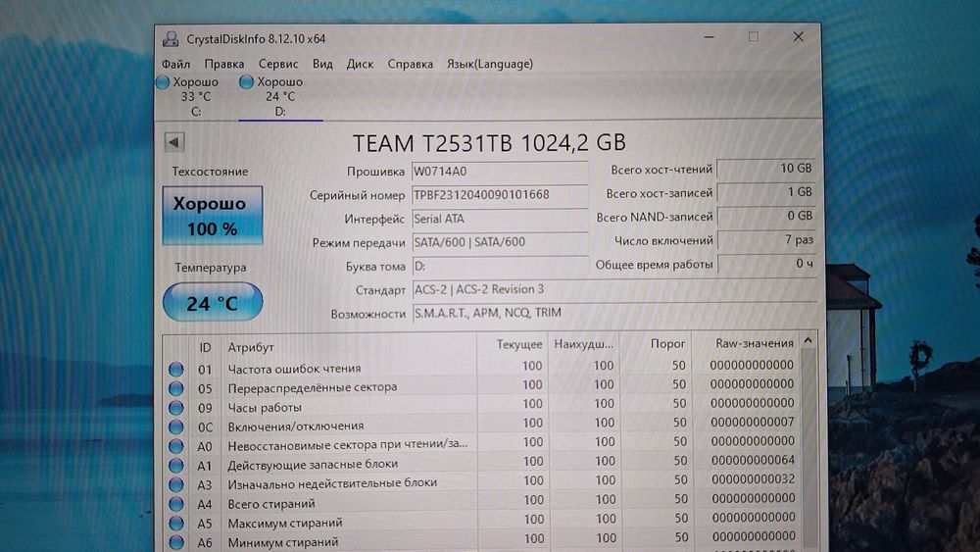
Task: Click the Стандарт field ACS-2 Revision 3
Action: pyautogui.click(x=613, y=290)
